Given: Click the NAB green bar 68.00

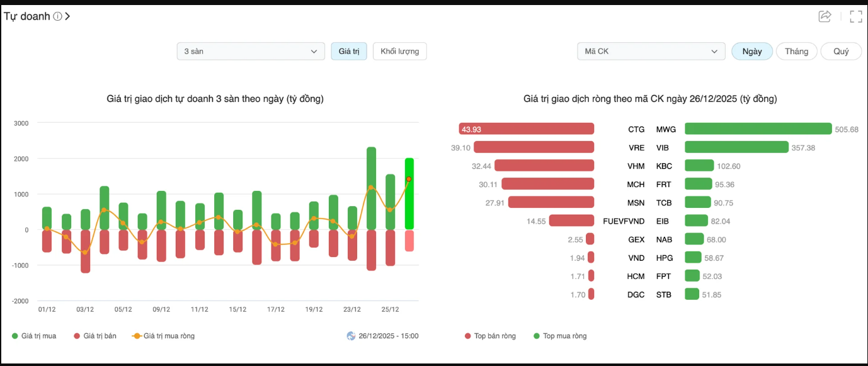Looking at the screenshot, I should click(x=694, y=239).
